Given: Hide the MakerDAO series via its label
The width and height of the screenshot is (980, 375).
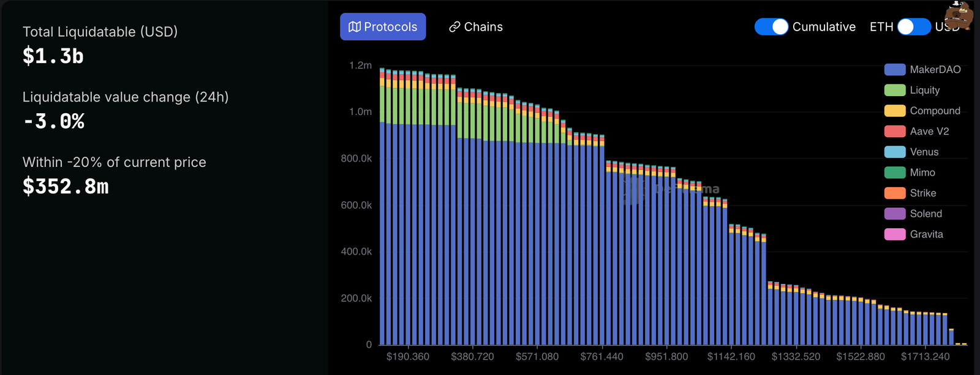Looking at the screenshot, I should coord(935,70).
